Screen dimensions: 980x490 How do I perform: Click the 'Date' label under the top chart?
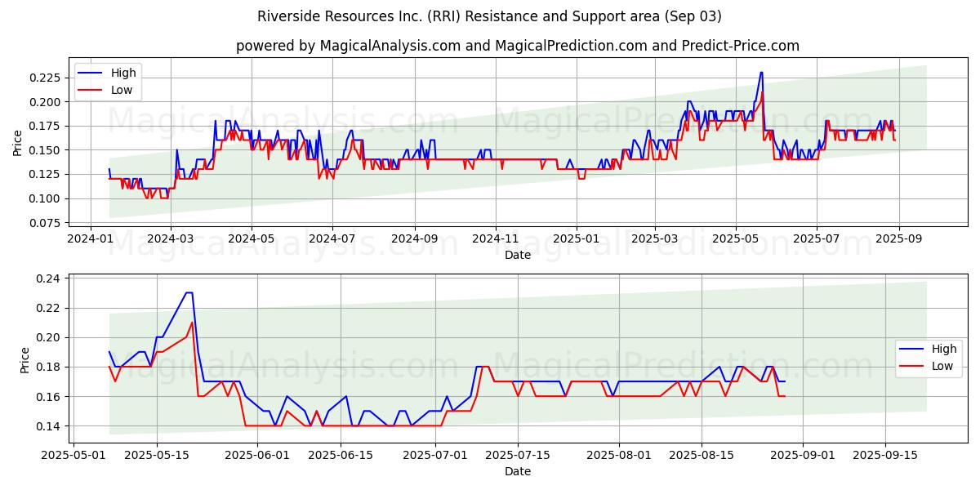[518, 255]
